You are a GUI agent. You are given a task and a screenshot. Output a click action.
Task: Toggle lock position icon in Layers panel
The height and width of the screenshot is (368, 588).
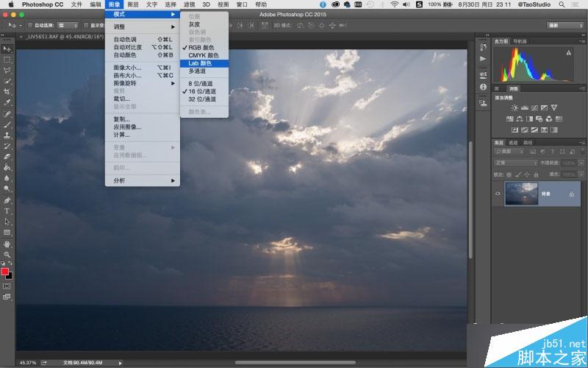coord(527,174)
